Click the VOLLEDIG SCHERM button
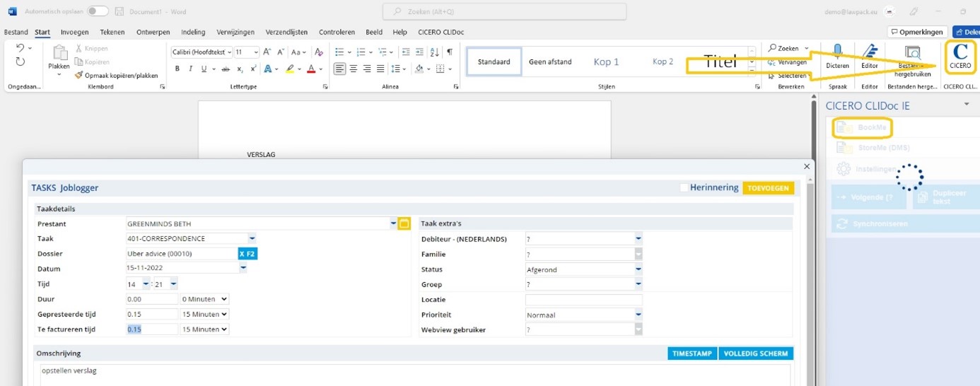 point(756,353)
